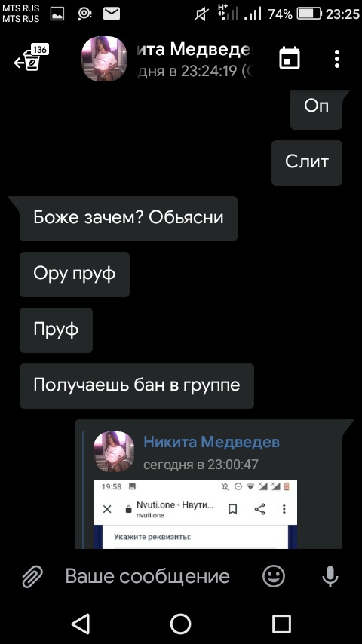The height and width of the screenshot is (644, 362).
Task: Open the three-dot overflow menu
Action: pyautogui.click(x=337, y=59)
